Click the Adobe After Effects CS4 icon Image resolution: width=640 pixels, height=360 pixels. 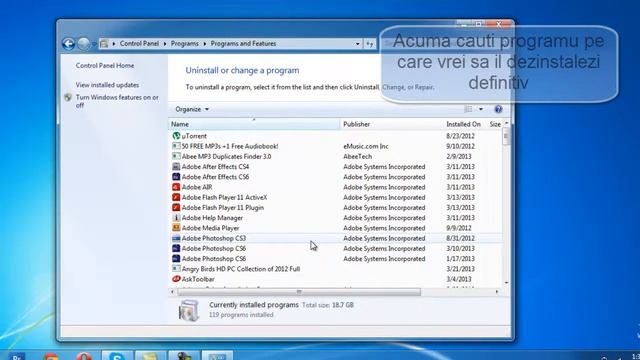tap(176, 167)
